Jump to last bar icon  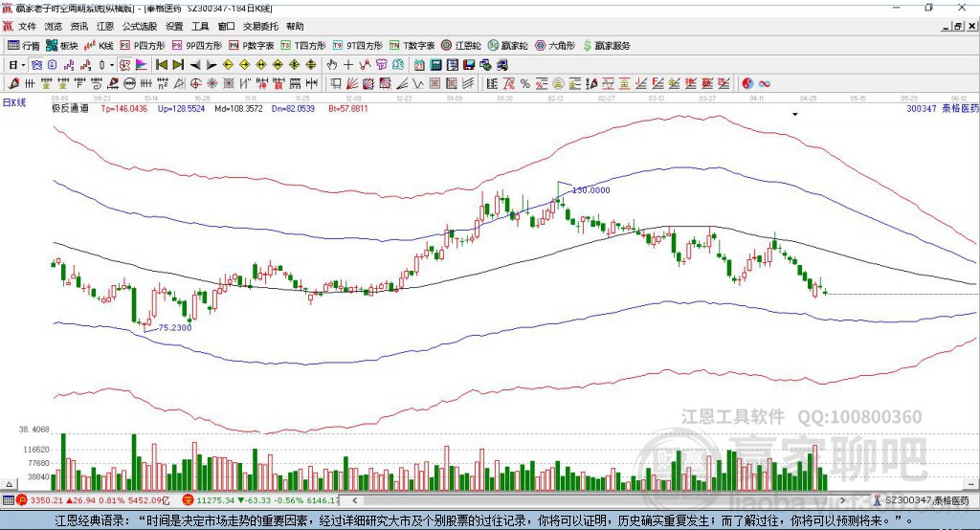pyautogui.click(x=178, y=64)
